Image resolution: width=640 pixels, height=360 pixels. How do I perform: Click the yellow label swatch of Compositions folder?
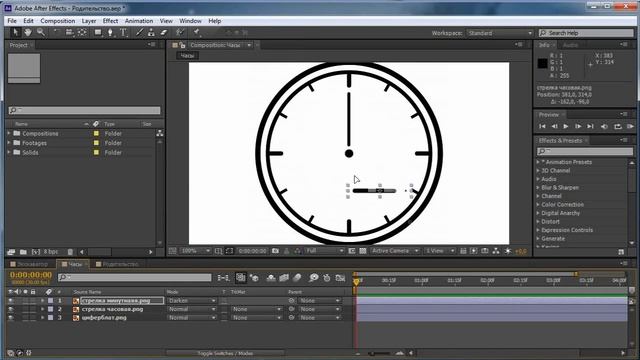point(96,133)
